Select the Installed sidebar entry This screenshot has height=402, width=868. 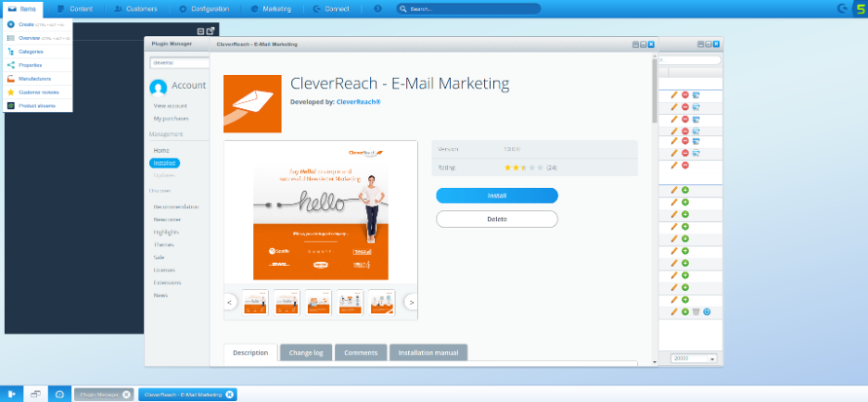[164, 163]
